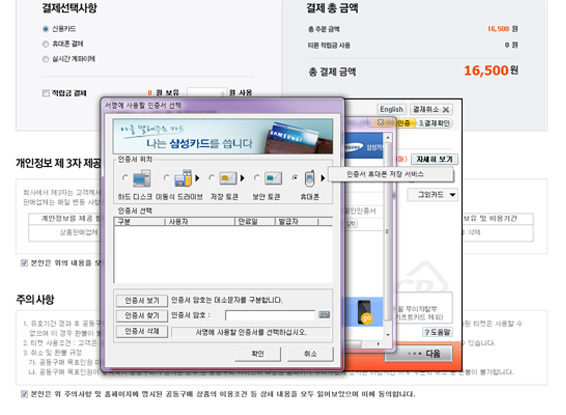
Task: Sort certificates by 구분 column header
Action: click(140, 222)
